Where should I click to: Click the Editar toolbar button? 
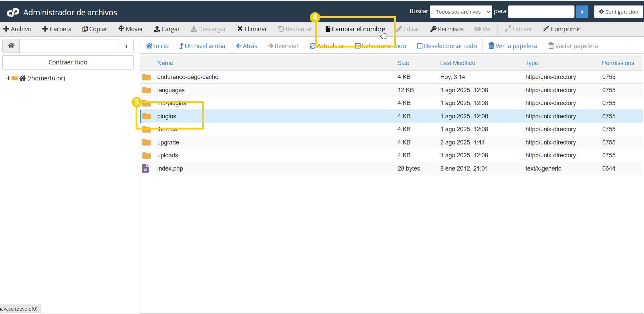coord(408,29)
